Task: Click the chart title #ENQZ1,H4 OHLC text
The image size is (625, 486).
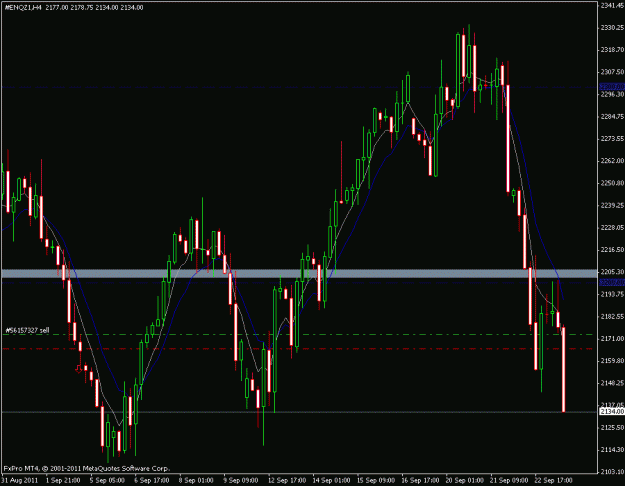Action: pos(74,8)
